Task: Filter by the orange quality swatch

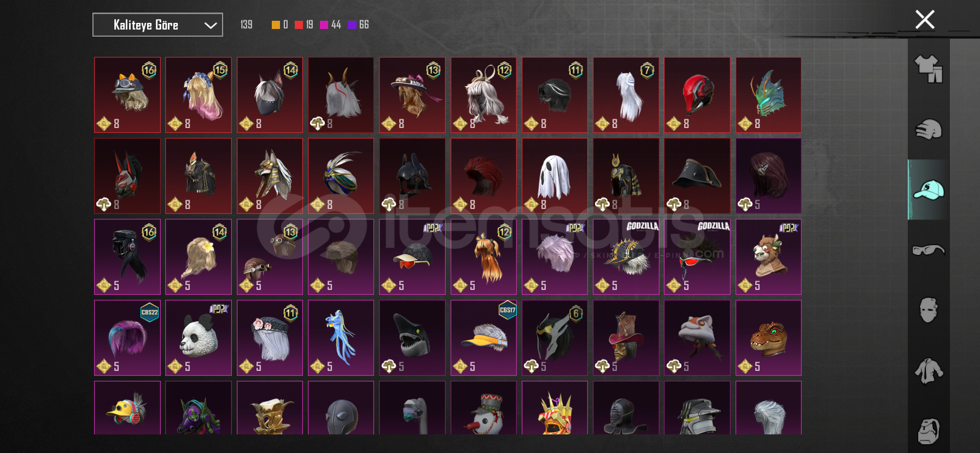Action: pyautogui.click(x=276, y=25)
